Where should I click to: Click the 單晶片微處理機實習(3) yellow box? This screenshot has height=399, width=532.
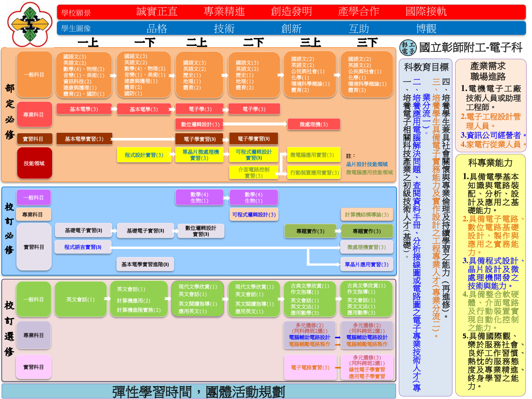[199, 155]
